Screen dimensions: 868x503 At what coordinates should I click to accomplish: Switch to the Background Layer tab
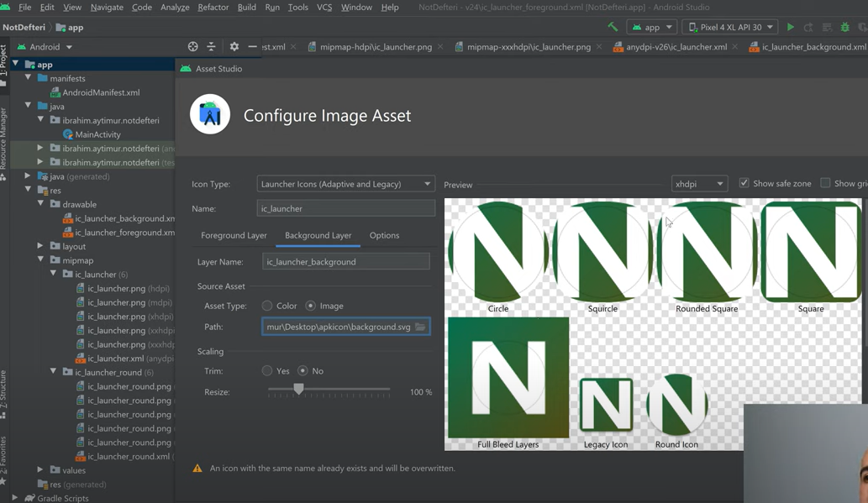click(x=318, y=235)
